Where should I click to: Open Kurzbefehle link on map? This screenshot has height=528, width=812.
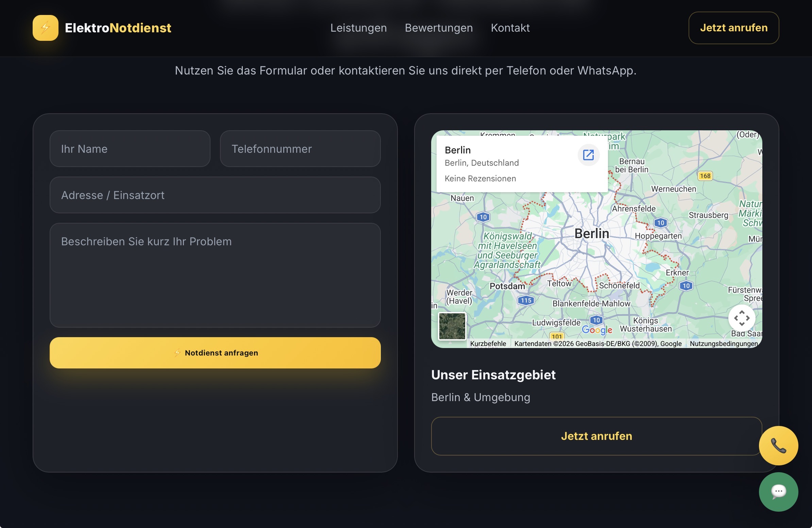tap(488, 344)
